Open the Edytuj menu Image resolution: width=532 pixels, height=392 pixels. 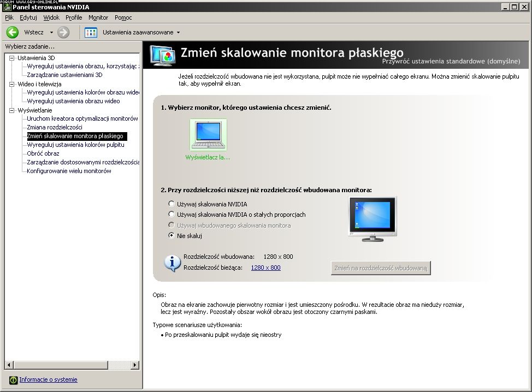[28, 17]
